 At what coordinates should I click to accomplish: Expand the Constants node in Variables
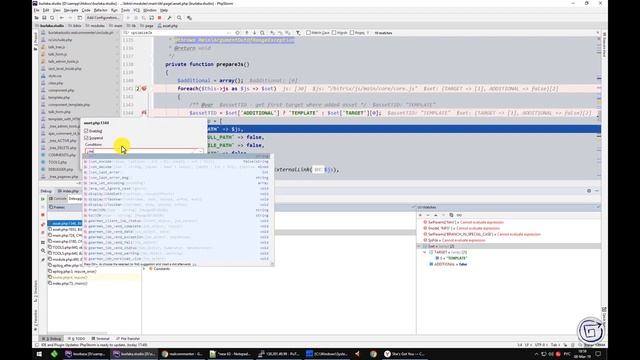pyautogui.click(x=144, y=269)
